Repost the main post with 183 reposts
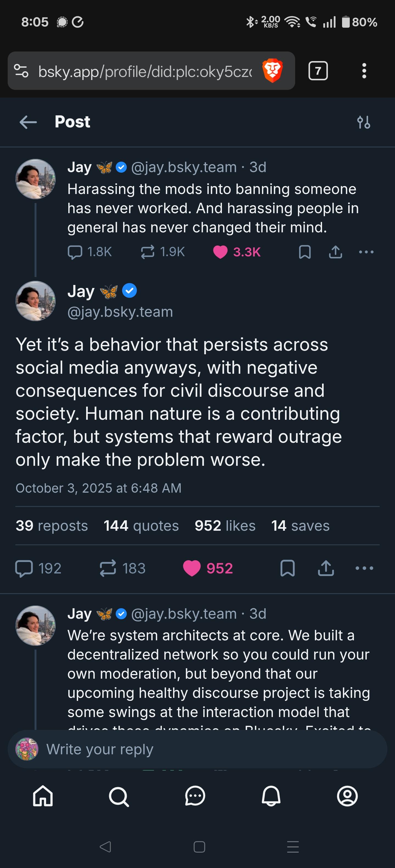The width and height of the screenshot is (395, 868). (108, 568)
